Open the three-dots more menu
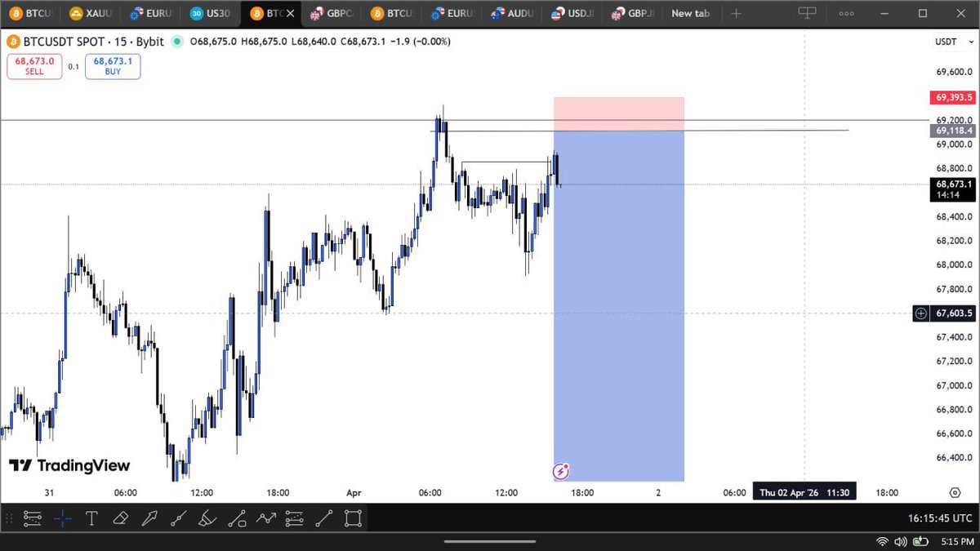This screenshot has width=980, height=551. click(847, 13)
